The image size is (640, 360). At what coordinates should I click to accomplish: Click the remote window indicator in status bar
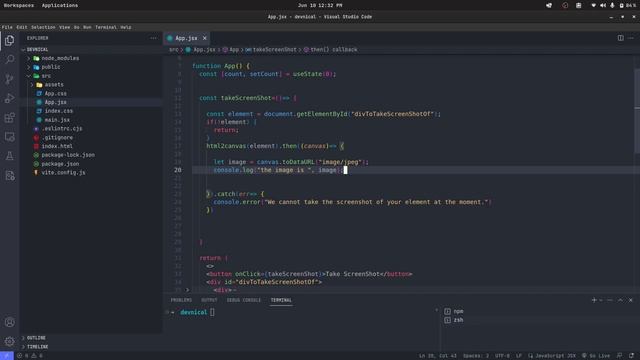tap(7, 356)
